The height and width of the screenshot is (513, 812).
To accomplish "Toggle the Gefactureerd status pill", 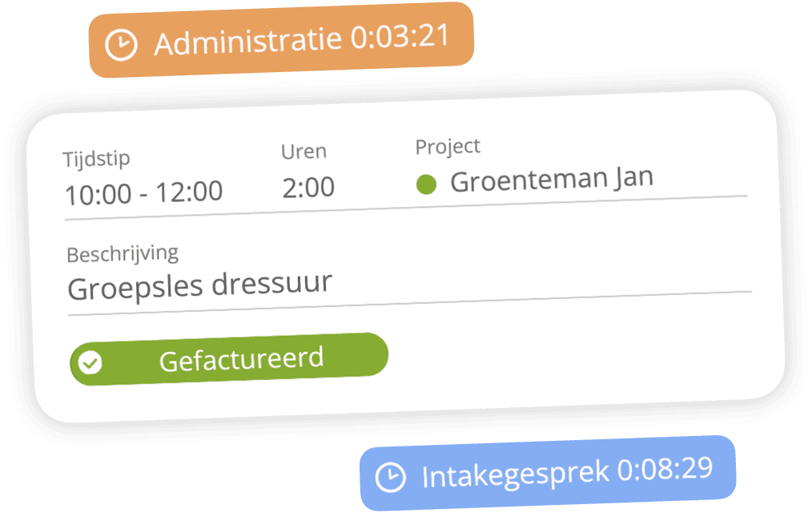I will pyautogui.click(x=229, y=359).
